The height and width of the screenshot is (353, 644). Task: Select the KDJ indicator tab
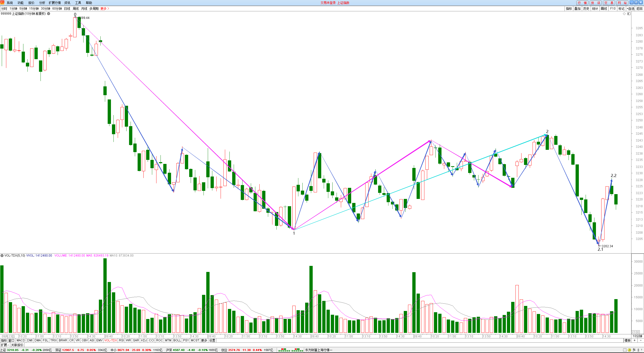144,340
